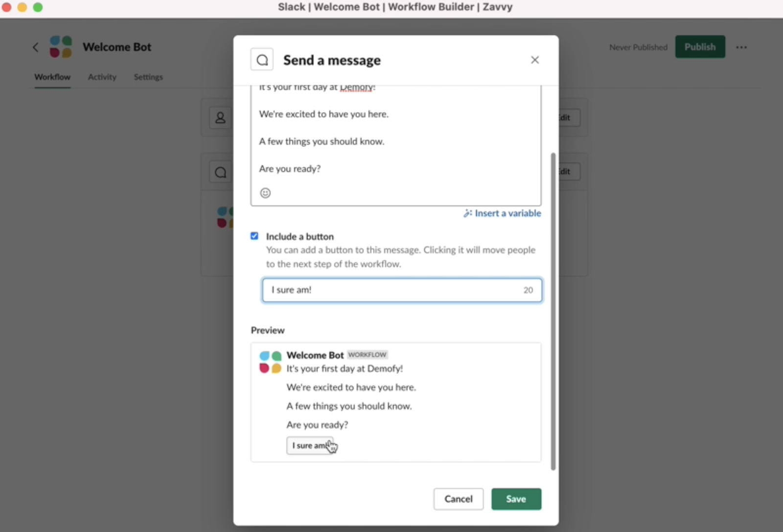Click the I sure am preview button
Image resolution: width=783 pixels, height=532 pixels.
coord(310,445)
